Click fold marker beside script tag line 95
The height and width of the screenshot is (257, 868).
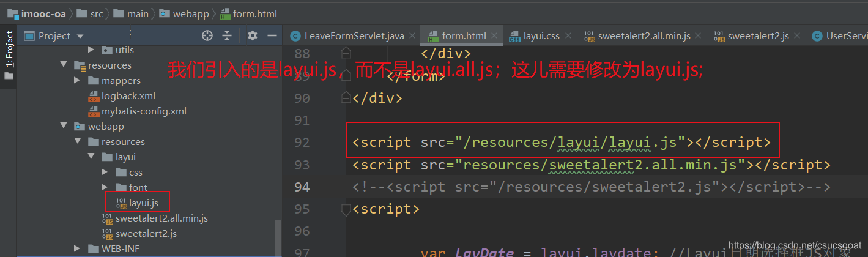pyautogui.click(x=346, y=209)
